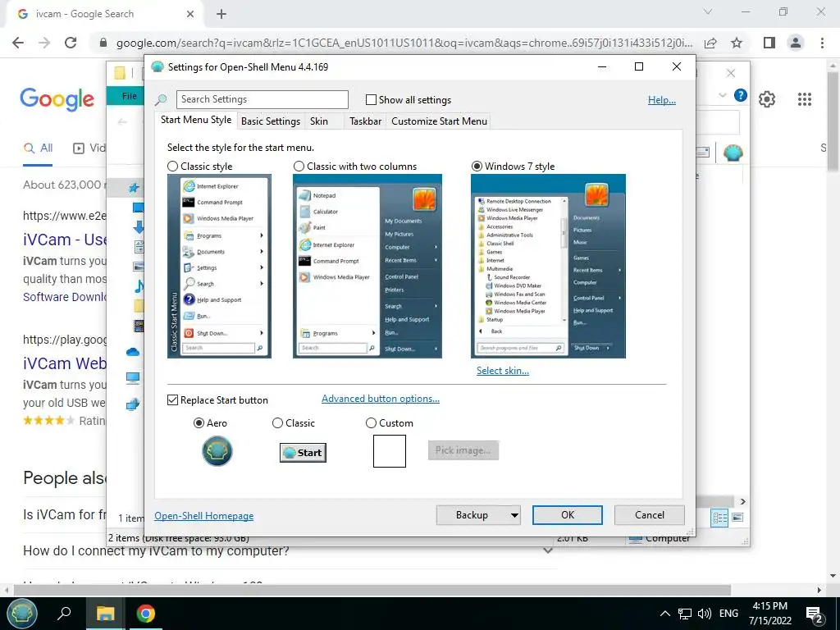
Task: Expand the Backup dropdown arrow
Action: point(514,515)
